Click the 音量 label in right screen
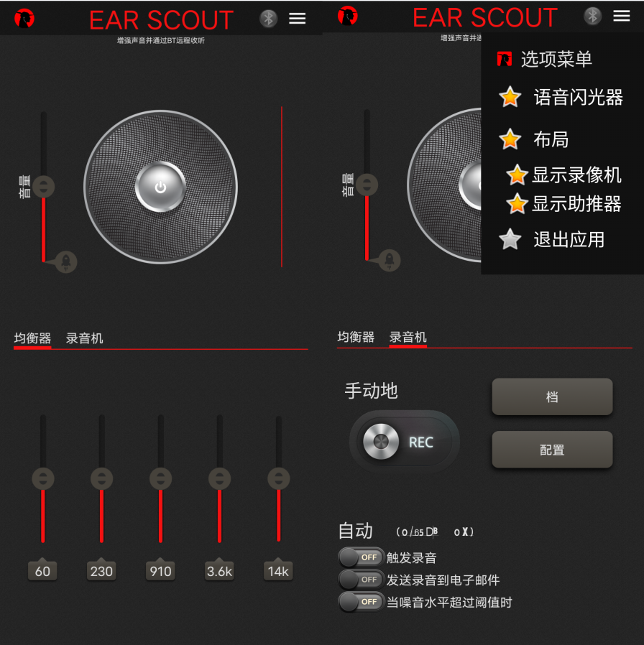The width and height of the screenshot is (644, 645). tap(348, 185)
